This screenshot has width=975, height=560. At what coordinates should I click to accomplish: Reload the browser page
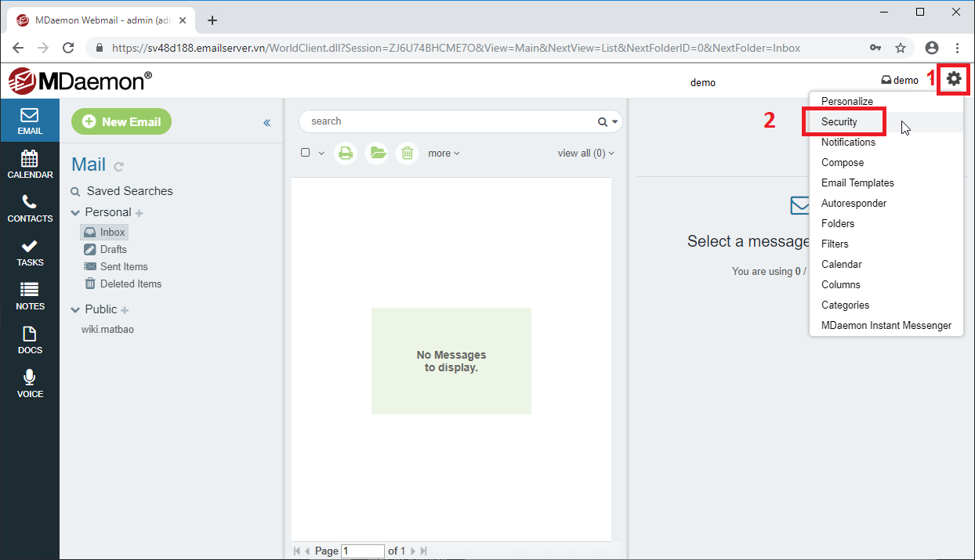68,48
